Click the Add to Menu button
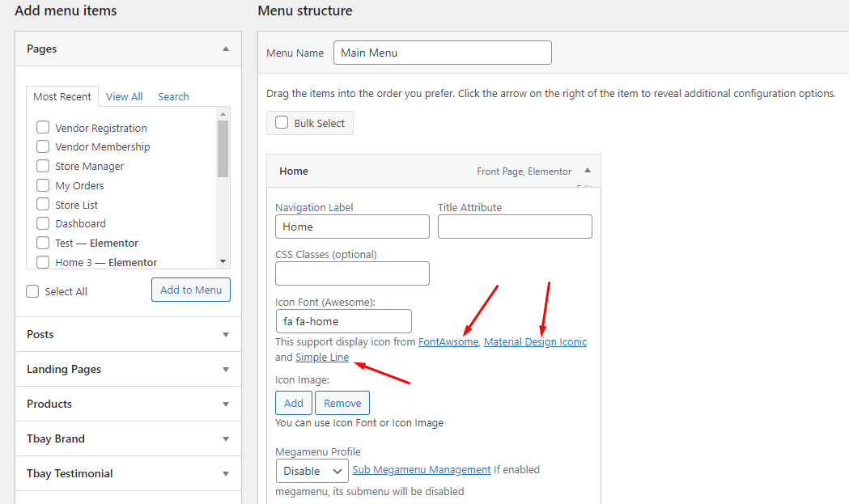This screenshot has height=504, width=849. click(191, 290)
